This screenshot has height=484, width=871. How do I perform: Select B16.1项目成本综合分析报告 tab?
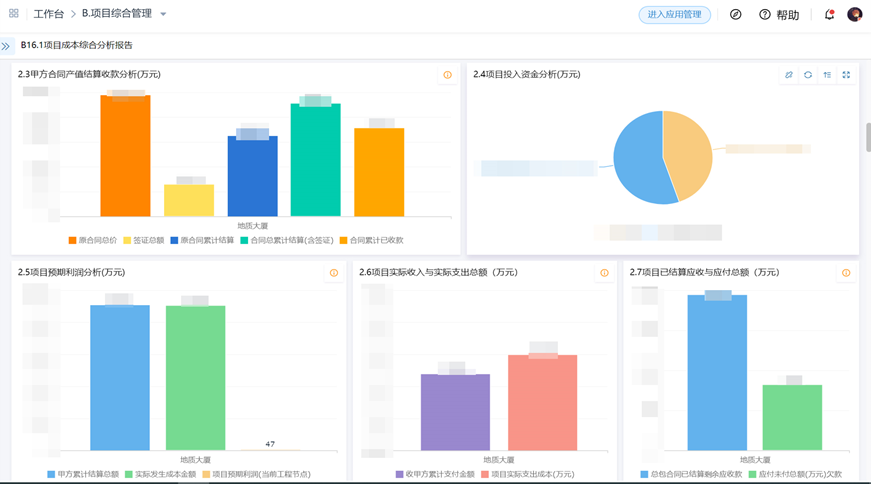tap(77, 46)
